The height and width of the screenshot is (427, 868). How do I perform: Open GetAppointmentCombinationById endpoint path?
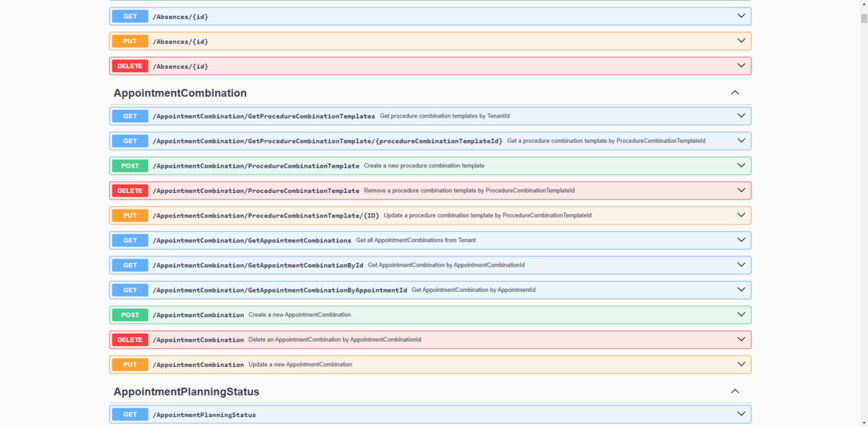(x=258, y=265)
